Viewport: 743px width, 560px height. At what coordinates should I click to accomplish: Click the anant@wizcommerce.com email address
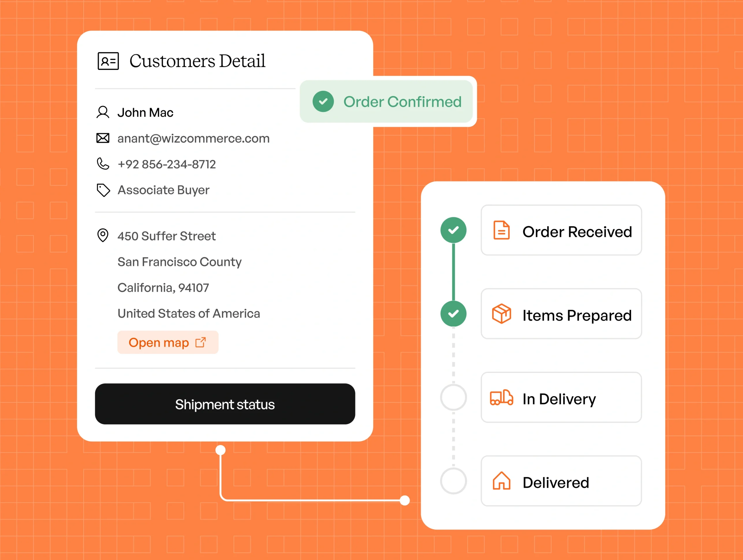(x=194, y=138)
